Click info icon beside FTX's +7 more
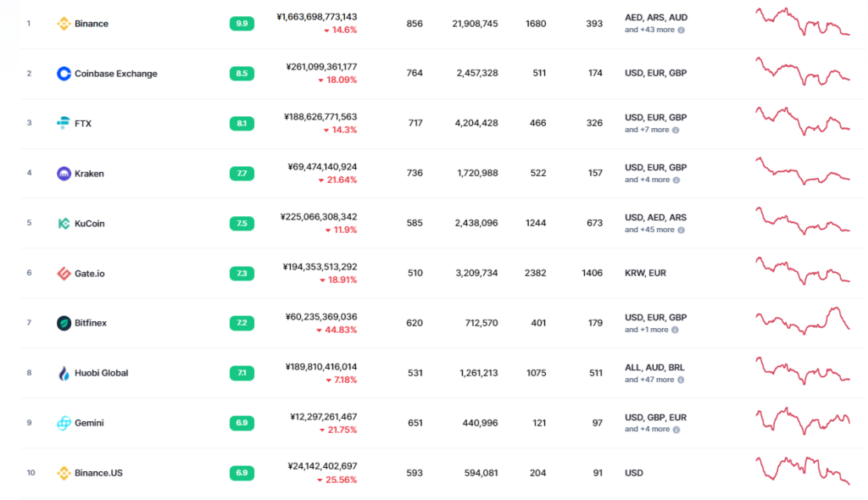The image size is (868, 500). click(676, 131)
